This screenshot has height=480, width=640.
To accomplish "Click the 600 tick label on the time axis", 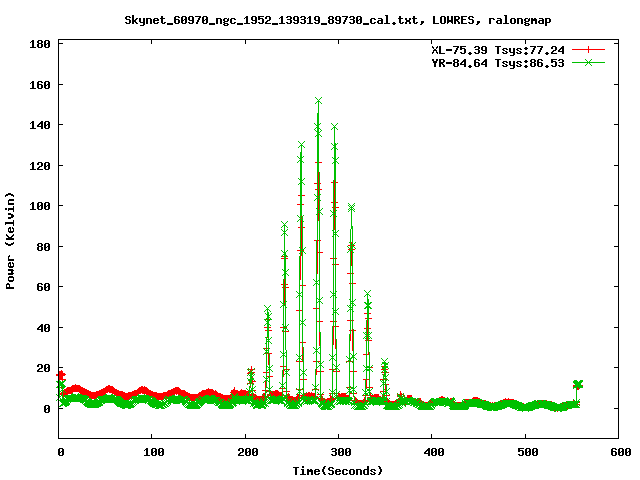I will (618, 453).
